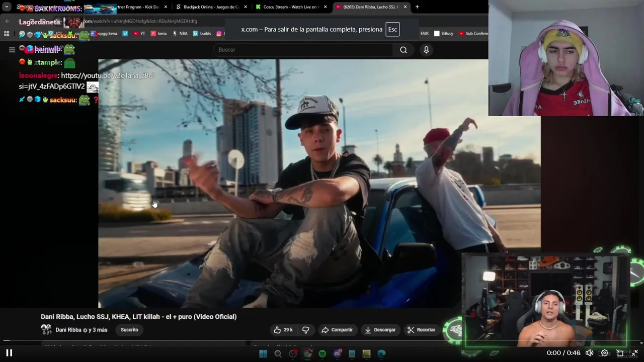Screen dimensions: 644x362
Task: Toggle theater mode in stream player
Action: 620,353
